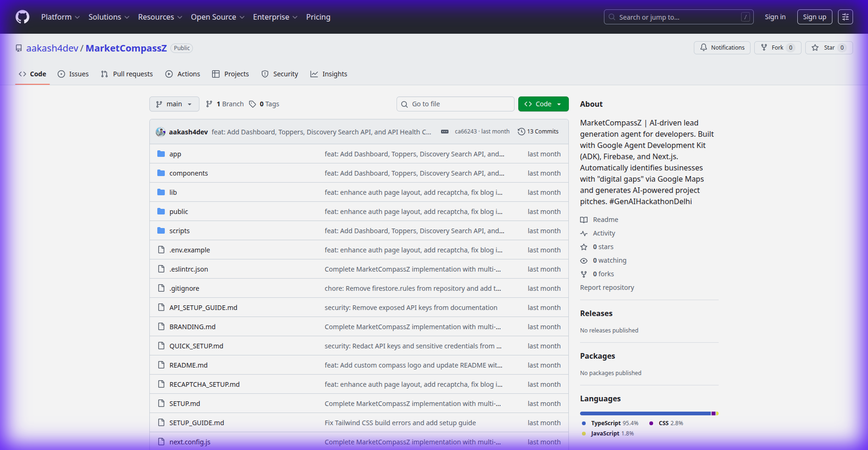The height and width of the screenshot is (450, 868).
Task: Click the GitHub logo icon
Action: [22, 17]
